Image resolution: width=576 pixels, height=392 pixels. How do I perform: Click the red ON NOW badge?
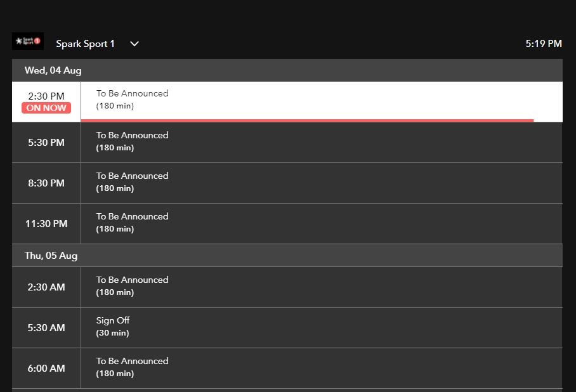coord(46,108)
